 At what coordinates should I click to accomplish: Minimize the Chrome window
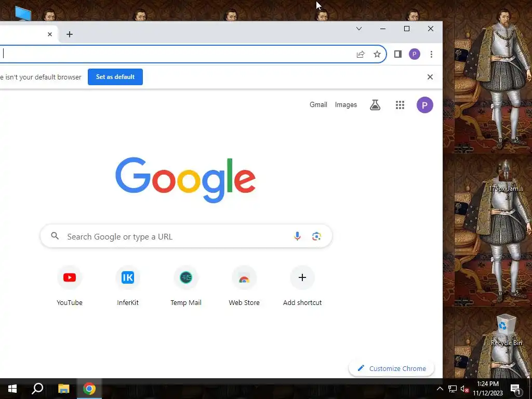click(x=383, y=29)
